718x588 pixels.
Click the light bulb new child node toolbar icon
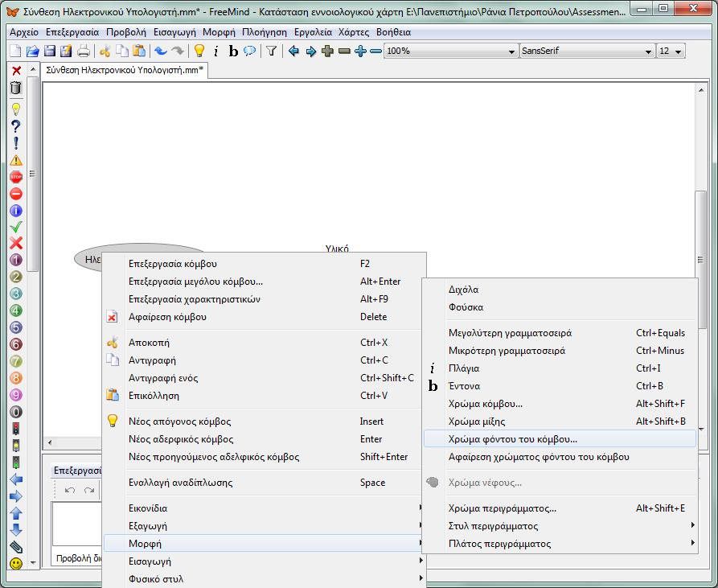(199, 51)
